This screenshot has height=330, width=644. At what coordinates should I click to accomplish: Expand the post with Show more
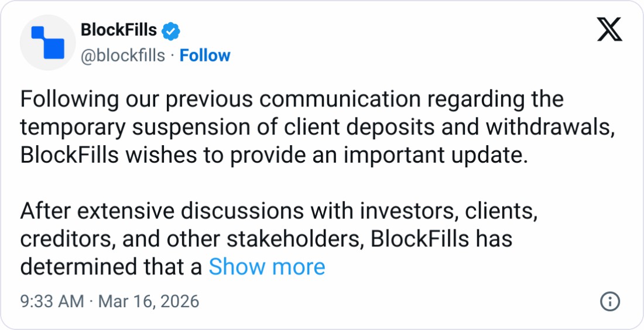pyautogui.click(x=267, y=267)
